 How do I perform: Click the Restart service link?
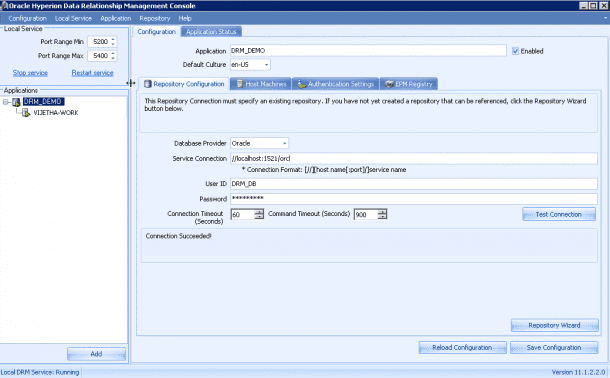point(93,73)
